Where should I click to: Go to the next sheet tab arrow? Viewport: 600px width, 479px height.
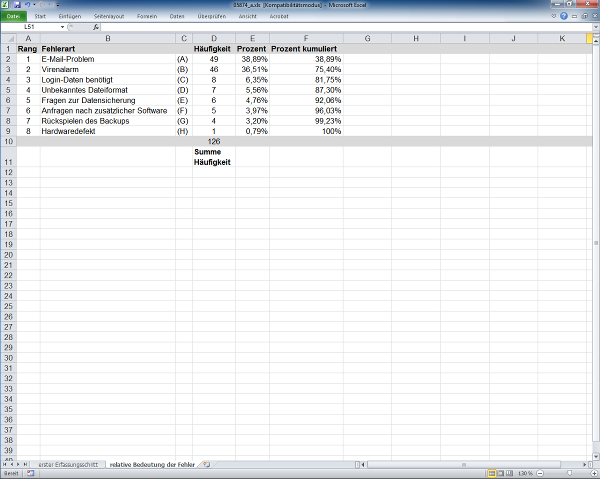[x=18, y=465]
